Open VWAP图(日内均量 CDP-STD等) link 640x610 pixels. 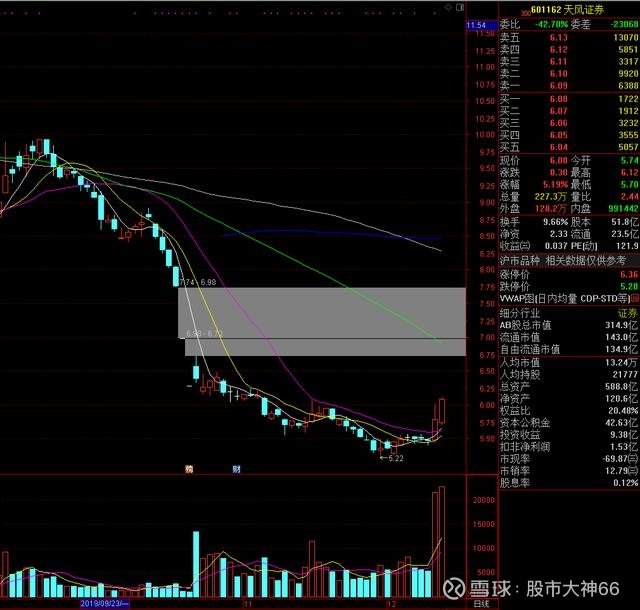(565, 299)
